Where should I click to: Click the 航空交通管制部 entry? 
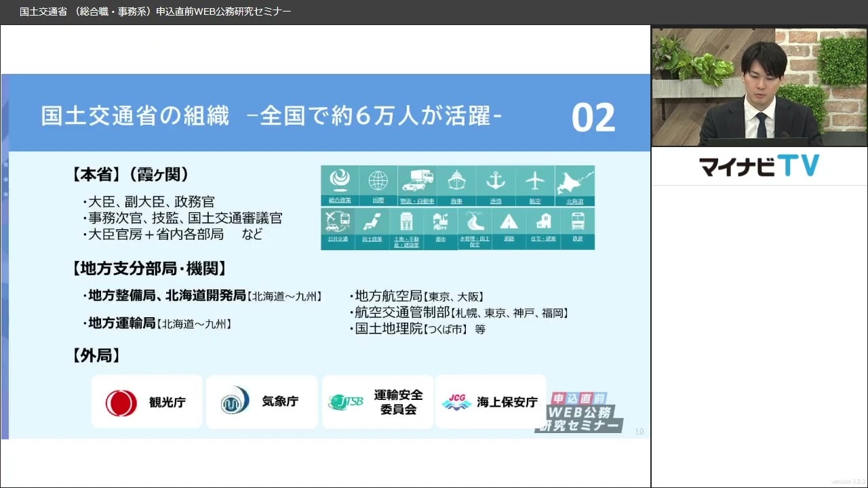(458, 312)
